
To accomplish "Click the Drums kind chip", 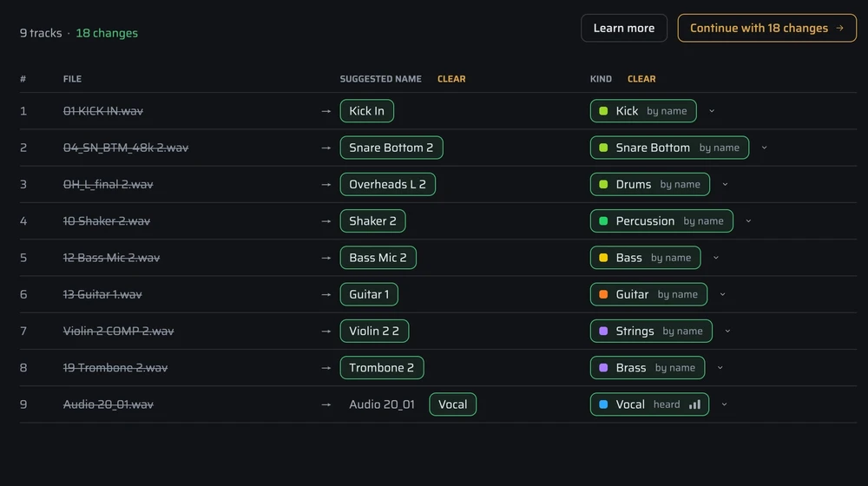I will pyautogui.click(x=650, y=184).
